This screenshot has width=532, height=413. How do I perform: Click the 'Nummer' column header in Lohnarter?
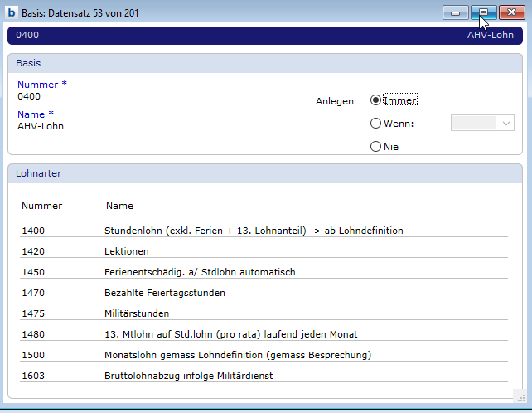42,206
